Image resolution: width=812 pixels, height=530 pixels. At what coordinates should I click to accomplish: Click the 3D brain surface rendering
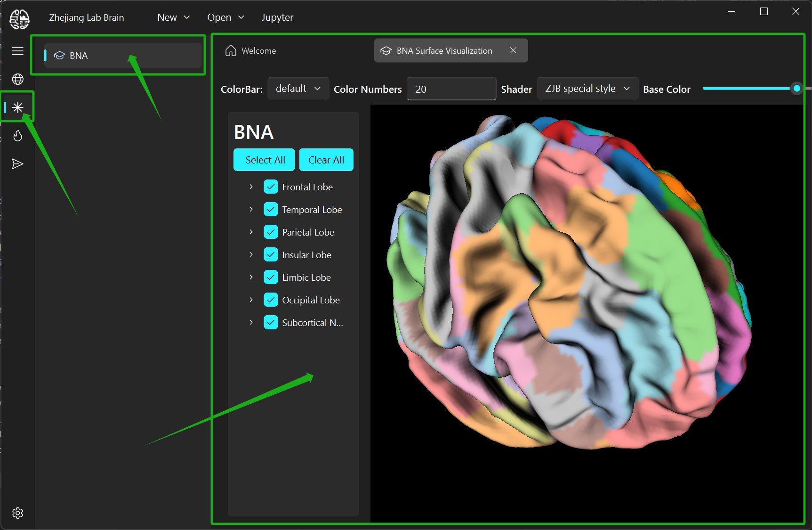pyautogui.click(x=570, y=283)
